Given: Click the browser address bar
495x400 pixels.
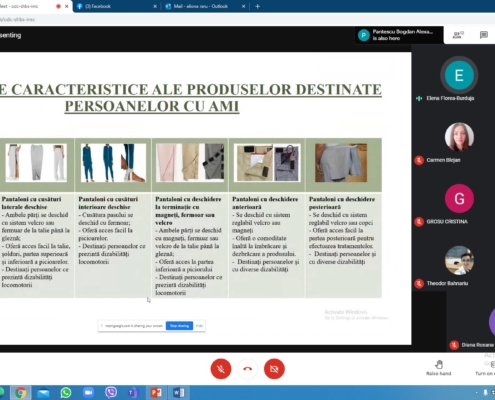Looking at the screenshot, I should [x=247, y=19].
